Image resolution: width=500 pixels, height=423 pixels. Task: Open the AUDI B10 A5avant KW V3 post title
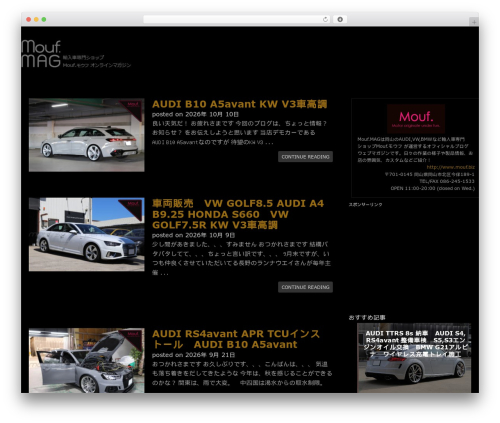click(239, 104)
